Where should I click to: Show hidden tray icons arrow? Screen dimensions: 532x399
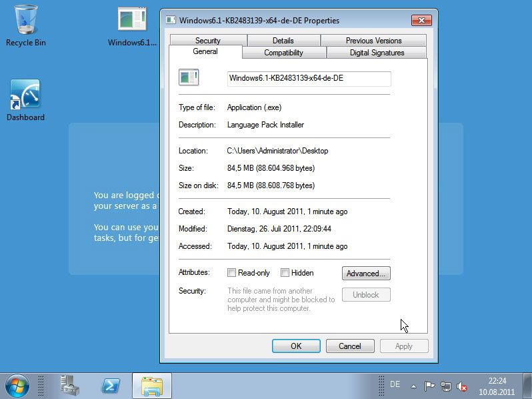click(x=413, y=386)
